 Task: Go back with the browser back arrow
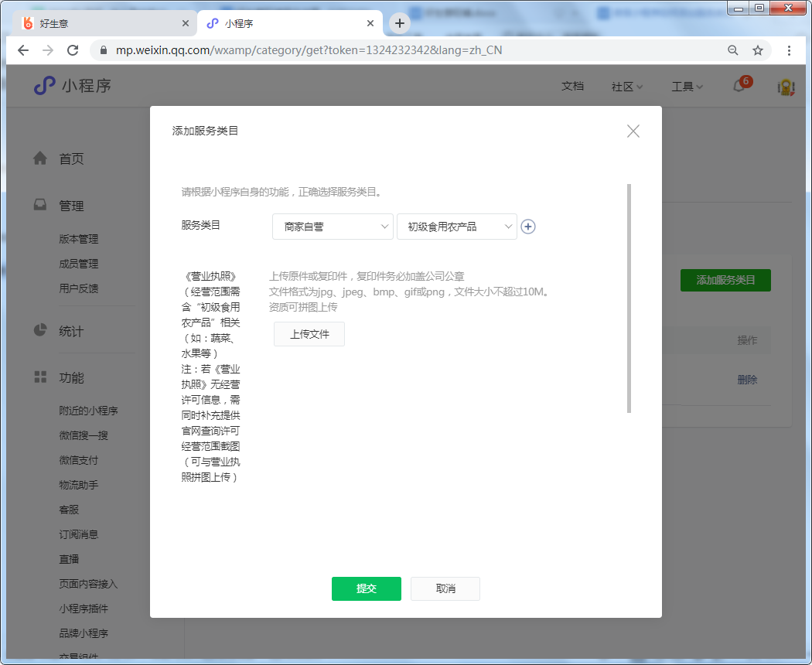click(23, 50)
